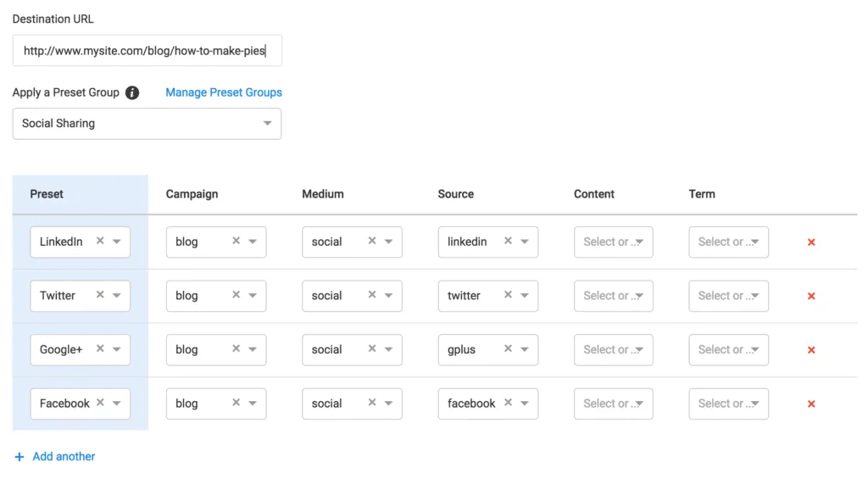Open the Social Sharing preset group dropdown
The height and width of the screenshot is (479, 868).
tap(267, 124)
